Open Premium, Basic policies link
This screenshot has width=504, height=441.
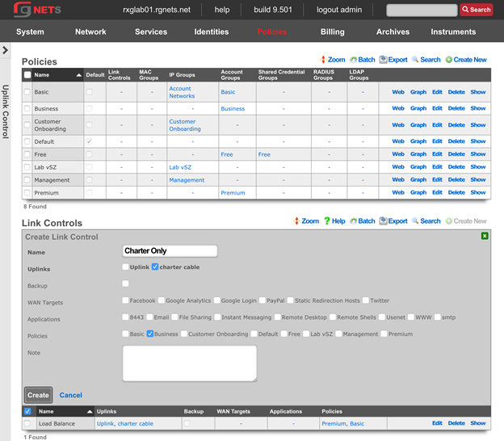[x=343, y=424]
